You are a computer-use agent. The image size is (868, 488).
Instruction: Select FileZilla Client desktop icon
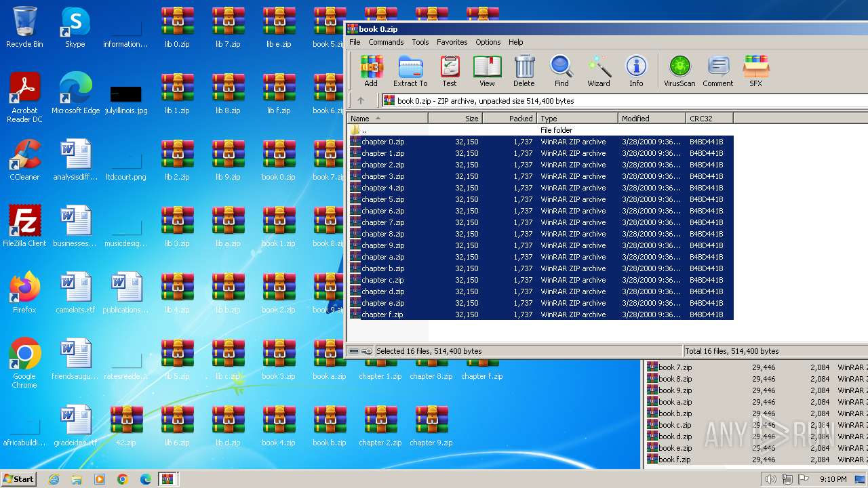coord(24,226)
